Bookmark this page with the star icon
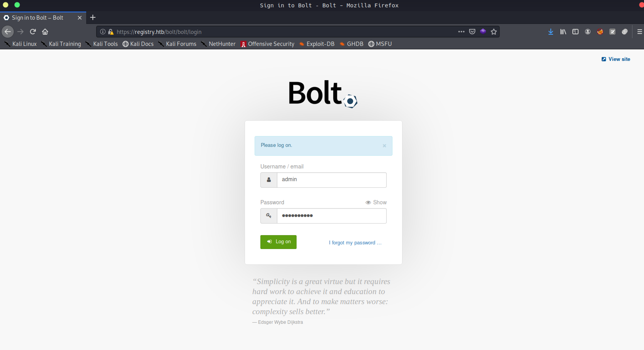The width and height of the screenshot is (644, 350). 494,32
